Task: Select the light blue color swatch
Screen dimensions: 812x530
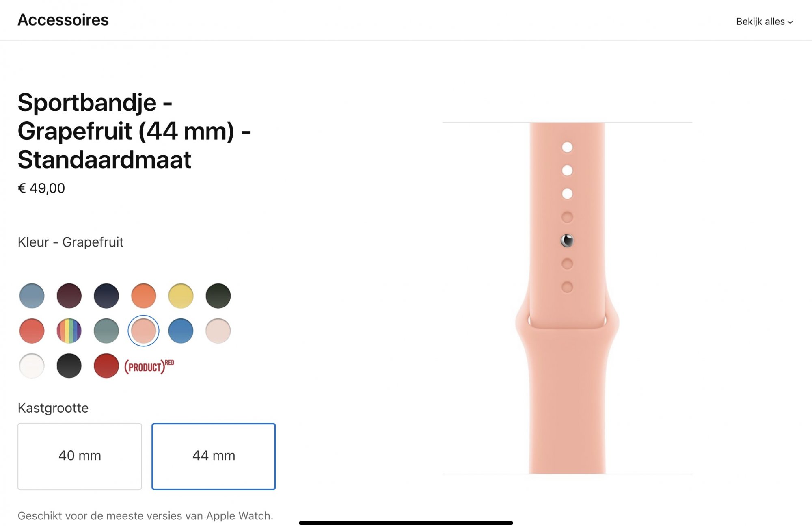Action: [32, 296]
